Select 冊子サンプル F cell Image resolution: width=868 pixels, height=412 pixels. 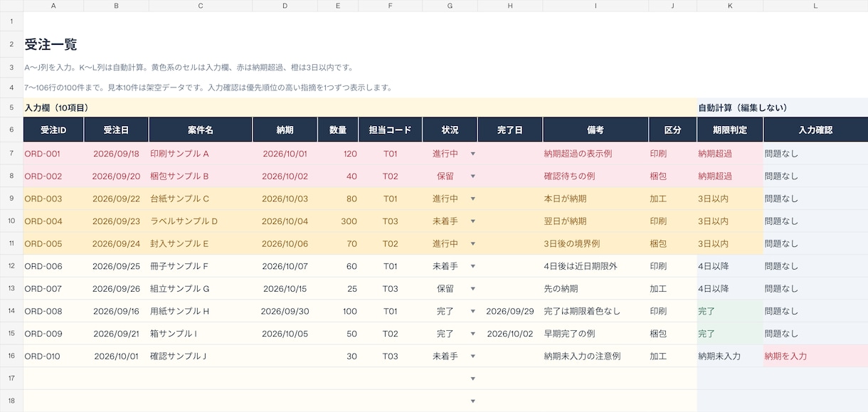pyautogui.click(x=201, y=266)
